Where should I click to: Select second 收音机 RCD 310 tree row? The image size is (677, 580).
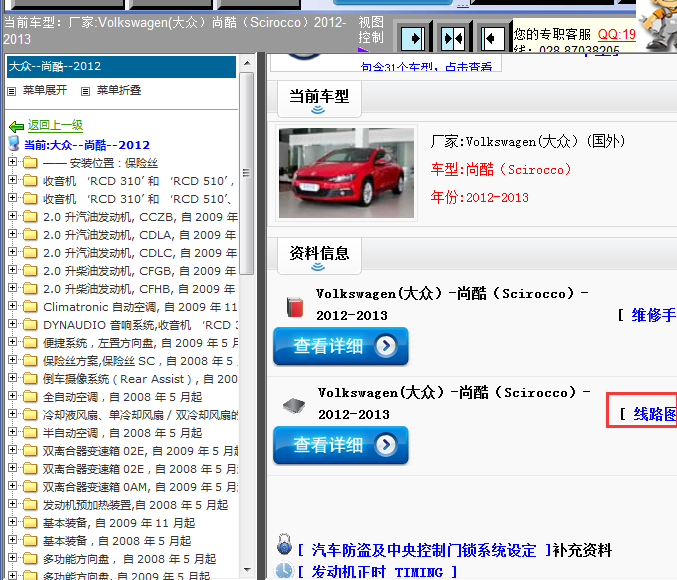[x=137, y=199]
